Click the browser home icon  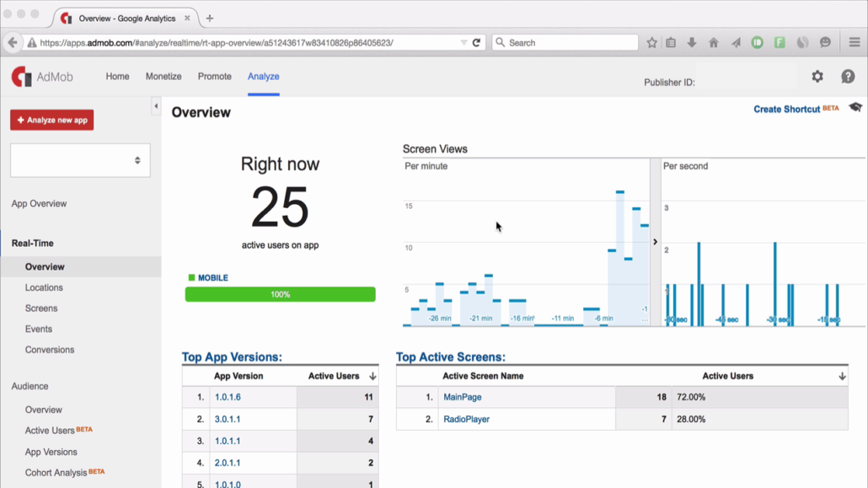coord(714,43)
